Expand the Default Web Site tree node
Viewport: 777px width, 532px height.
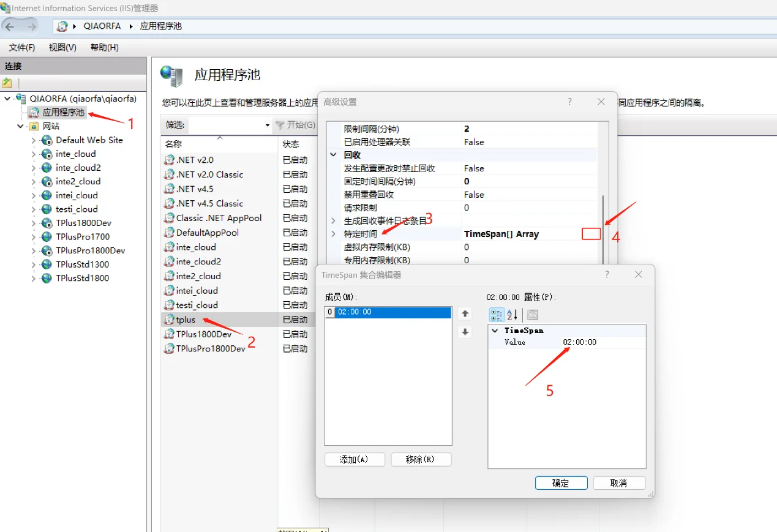pyautogui.click(x=34, y=140)
